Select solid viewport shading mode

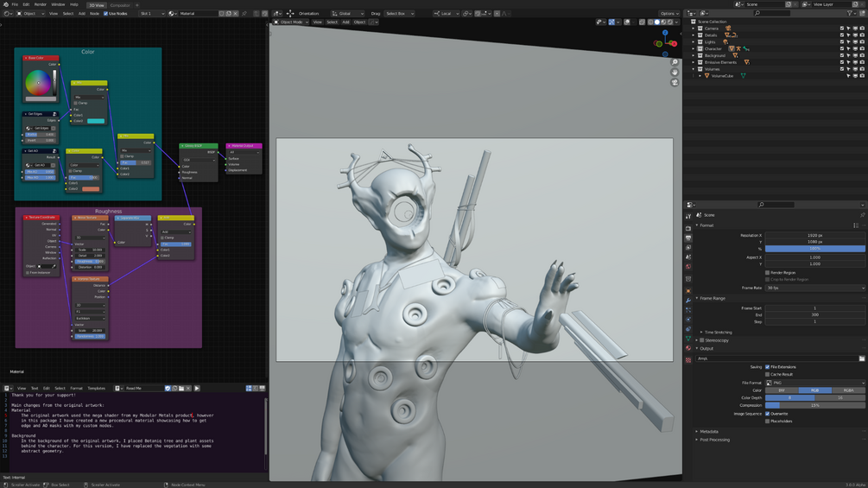(x=657, y=22)
